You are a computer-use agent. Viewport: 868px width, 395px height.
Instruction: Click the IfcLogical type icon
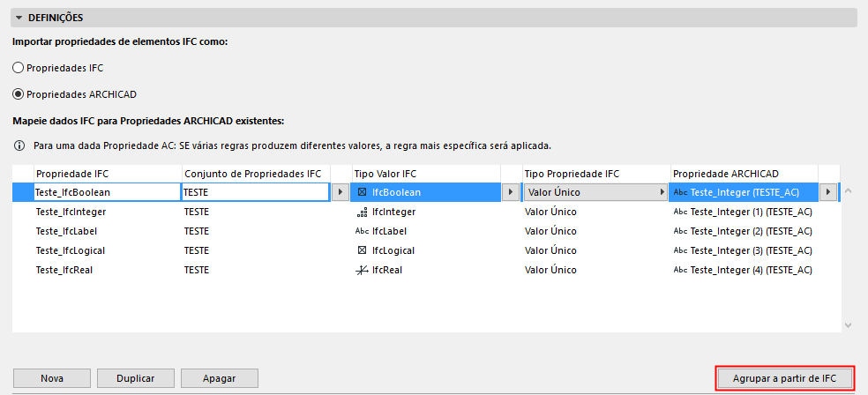(362, 250)
